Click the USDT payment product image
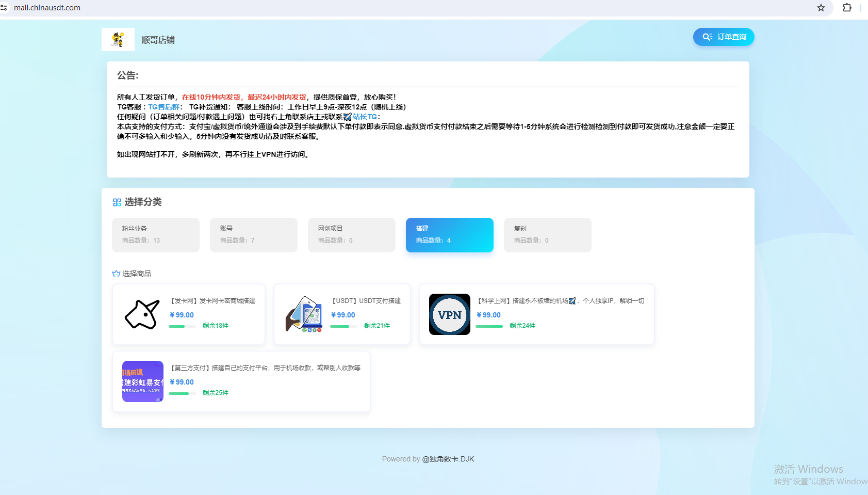This screenshot has width=868, height=495. point(304,314)
